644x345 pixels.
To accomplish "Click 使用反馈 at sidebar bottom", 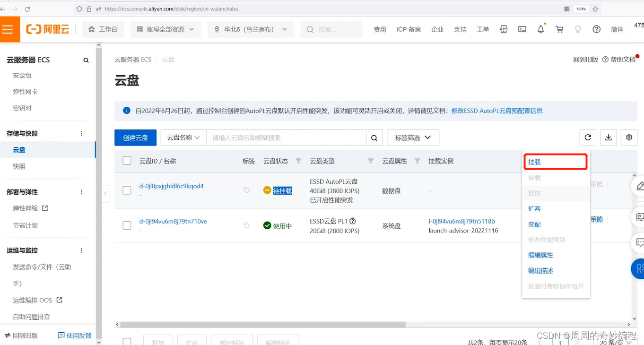I will tap(75, 336).
